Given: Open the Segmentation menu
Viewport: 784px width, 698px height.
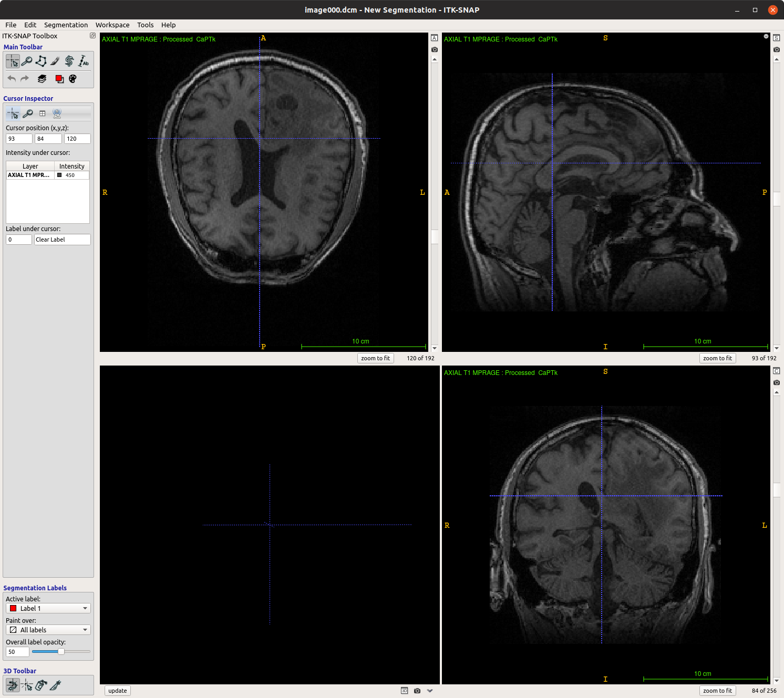Looking at the screenshot, I should click(66, 25).
